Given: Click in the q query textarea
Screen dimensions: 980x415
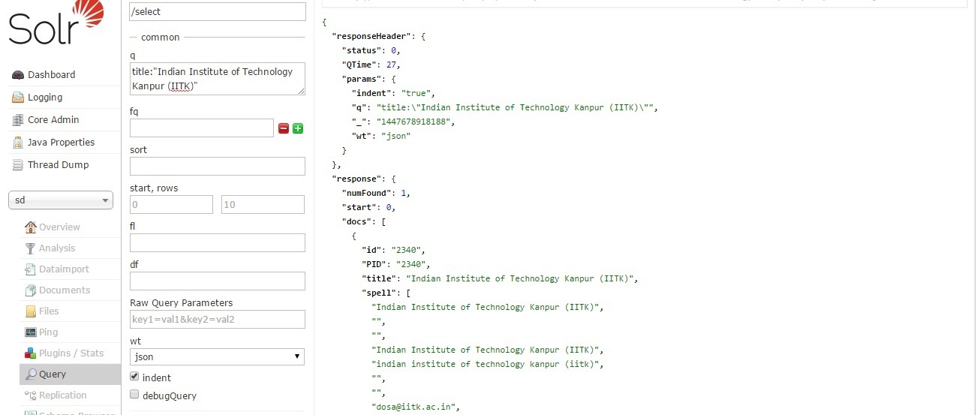Looking at the screenshot, I should (x=218, y=79).
